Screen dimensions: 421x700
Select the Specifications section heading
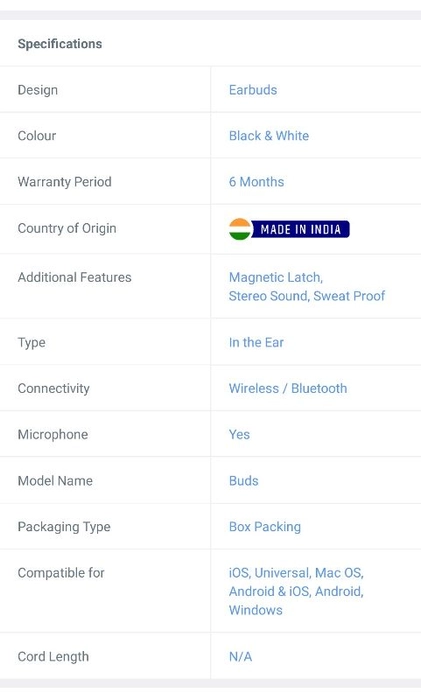[x=60, y=44]
